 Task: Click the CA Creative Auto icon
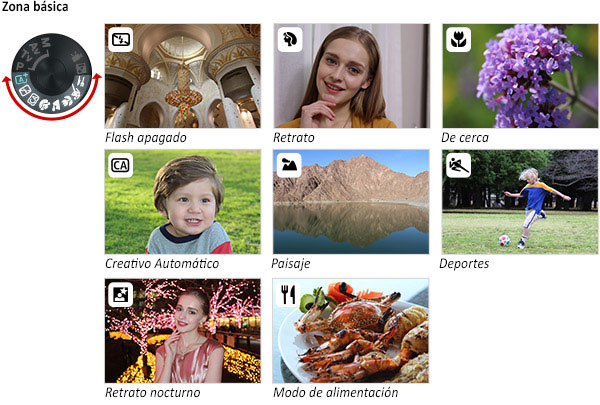[121, 165]
